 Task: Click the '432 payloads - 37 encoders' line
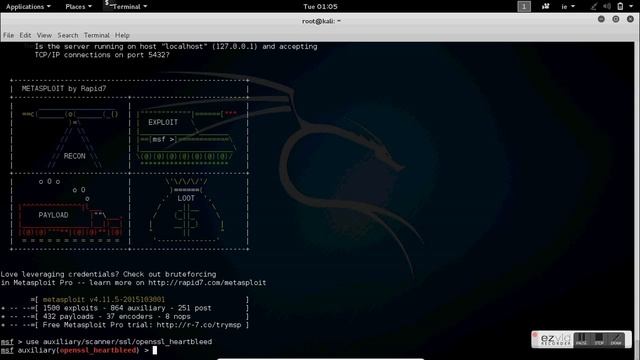116,317
